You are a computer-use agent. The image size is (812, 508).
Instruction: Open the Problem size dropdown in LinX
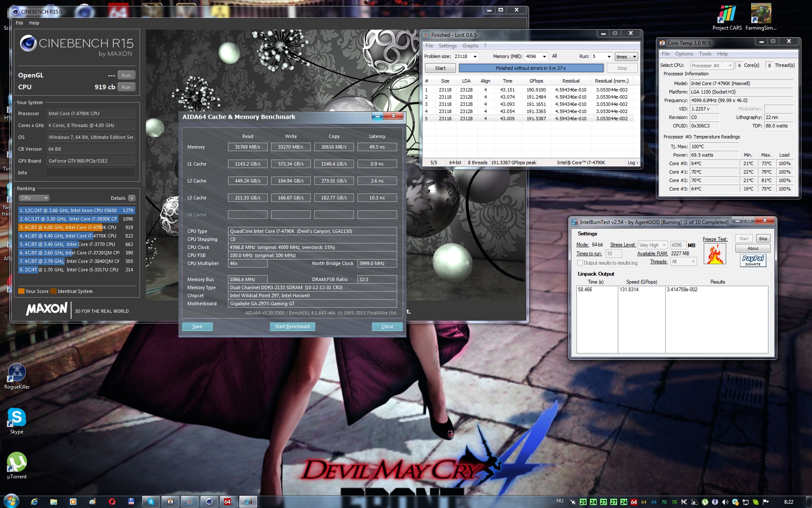point(475,57)
